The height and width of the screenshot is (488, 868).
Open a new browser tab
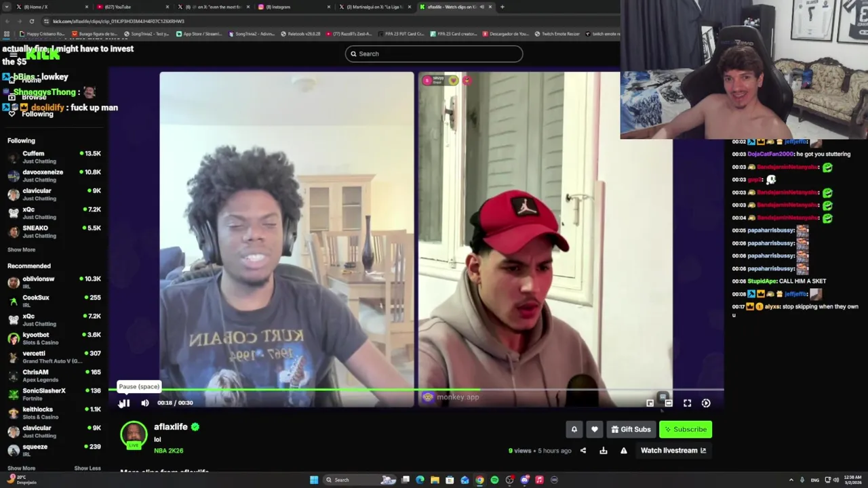pos(502,7)
